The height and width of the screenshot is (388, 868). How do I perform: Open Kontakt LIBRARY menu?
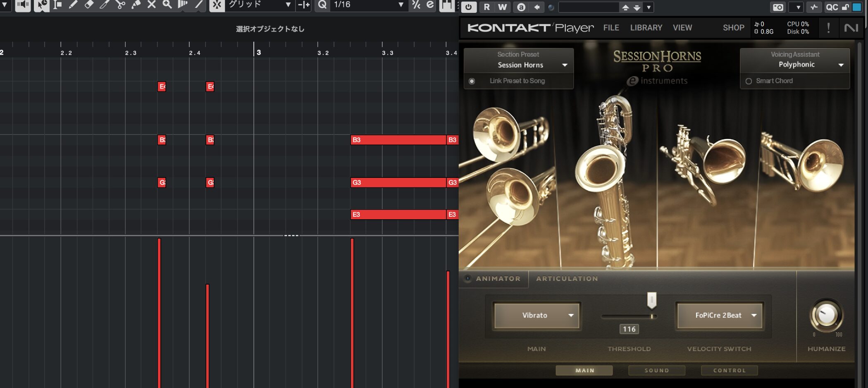pyautogui.click(x=646, y=28)
